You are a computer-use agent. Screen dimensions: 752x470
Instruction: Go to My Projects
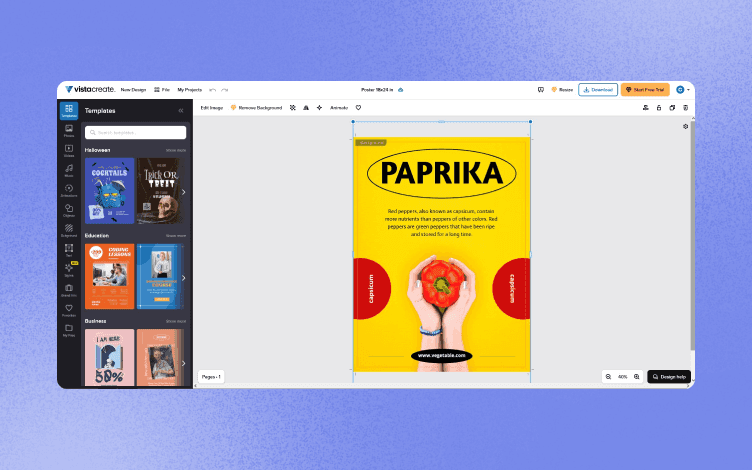pyautogui.click(x=189, y=90)
